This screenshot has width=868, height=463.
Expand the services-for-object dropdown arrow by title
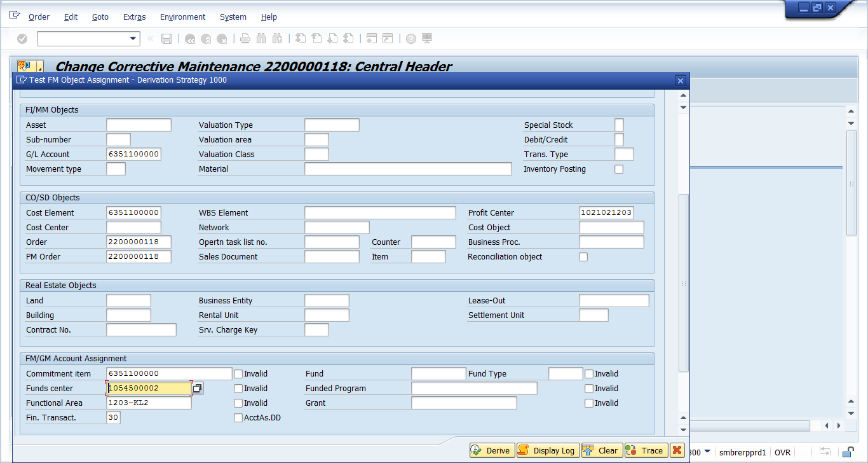(x=40, y=67)
